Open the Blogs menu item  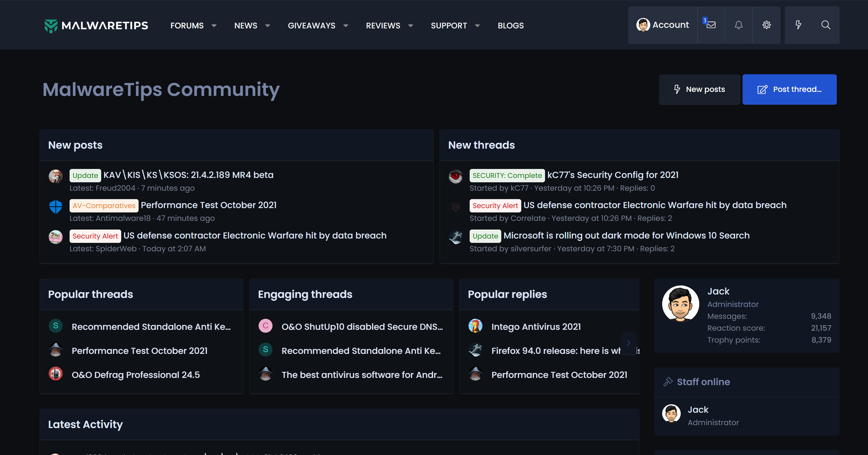[x=511, y=26]
